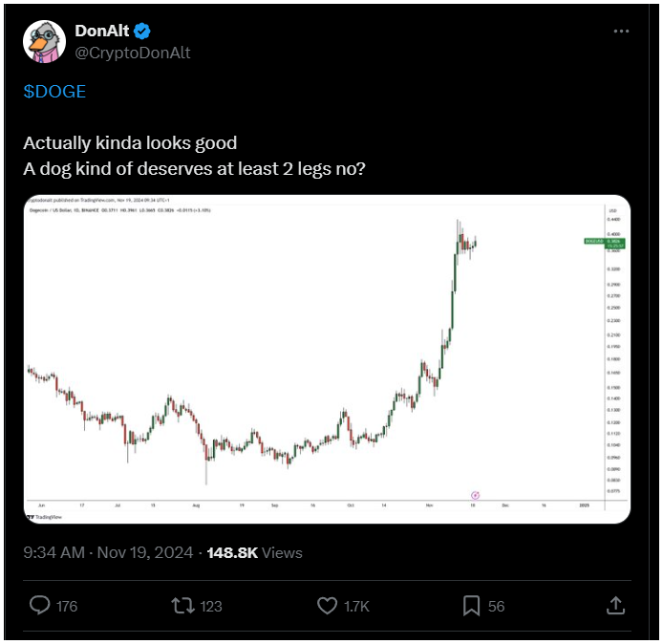Image resolution: width=663 pixels, height=644 pixels.
Task: Click the TradingView logo in chart corner
Action: pyautogui.click(x=44, y=517)
